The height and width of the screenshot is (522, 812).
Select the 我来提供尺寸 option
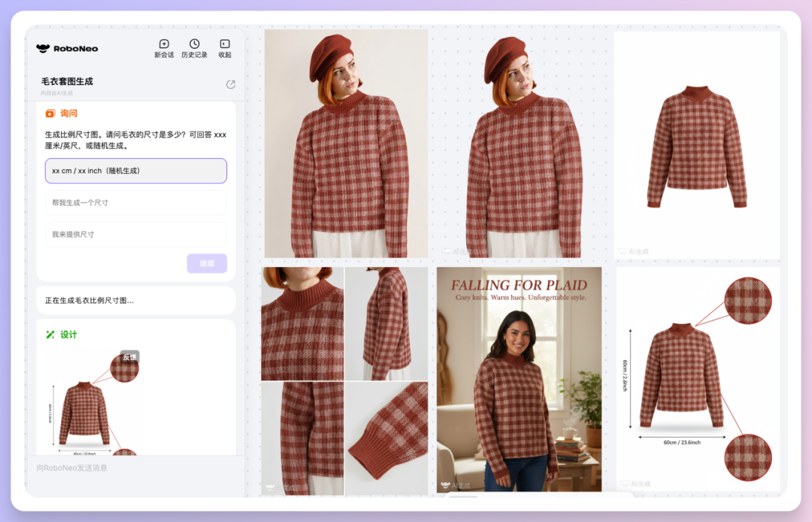click(x=135, y=235)
